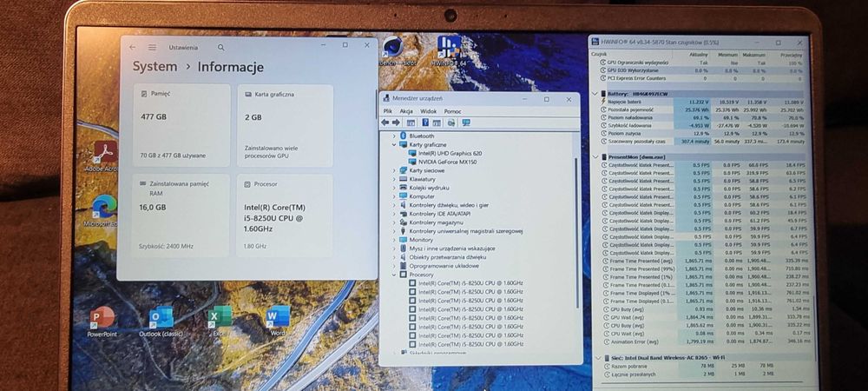Image resolution: width=868 pixels, height=391 pixels.
Task: Open the Pomoc menu in Device Manager
Action: (x=452, y=111)
